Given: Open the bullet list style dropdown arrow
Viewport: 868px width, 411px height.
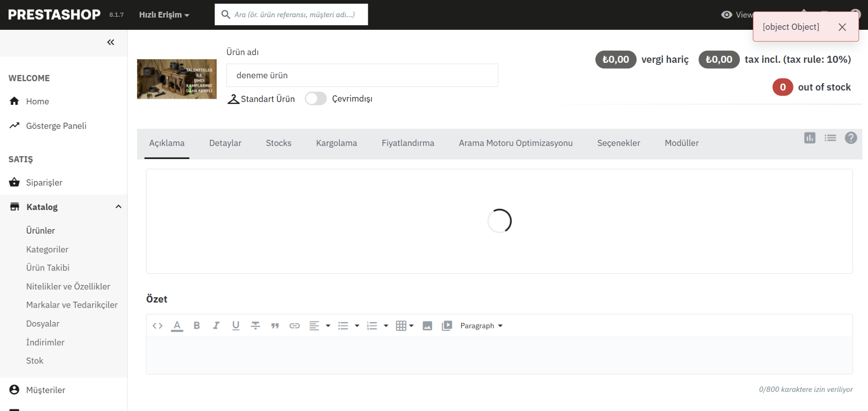Looking at the screenshot, I should (357, 326).
